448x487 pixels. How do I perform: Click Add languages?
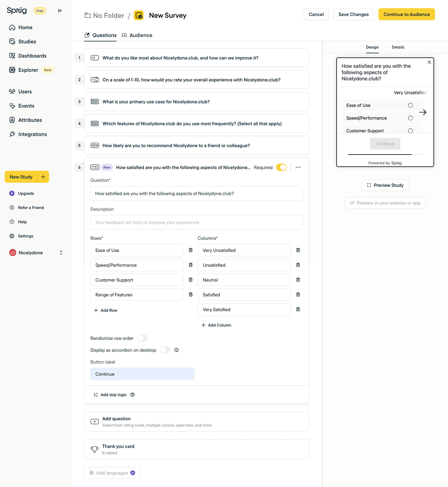tap(112, 473)
